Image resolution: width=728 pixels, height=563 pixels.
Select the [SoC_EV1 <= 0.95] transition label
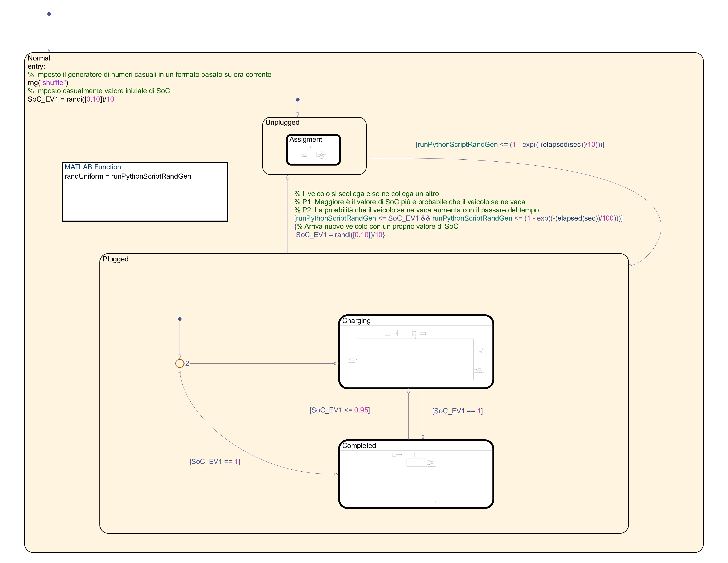pos(339,410)
